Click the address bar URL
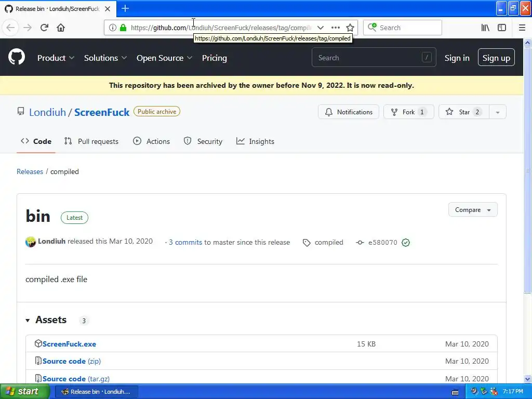Screen dimensions: 532x399 pos(221,28)
